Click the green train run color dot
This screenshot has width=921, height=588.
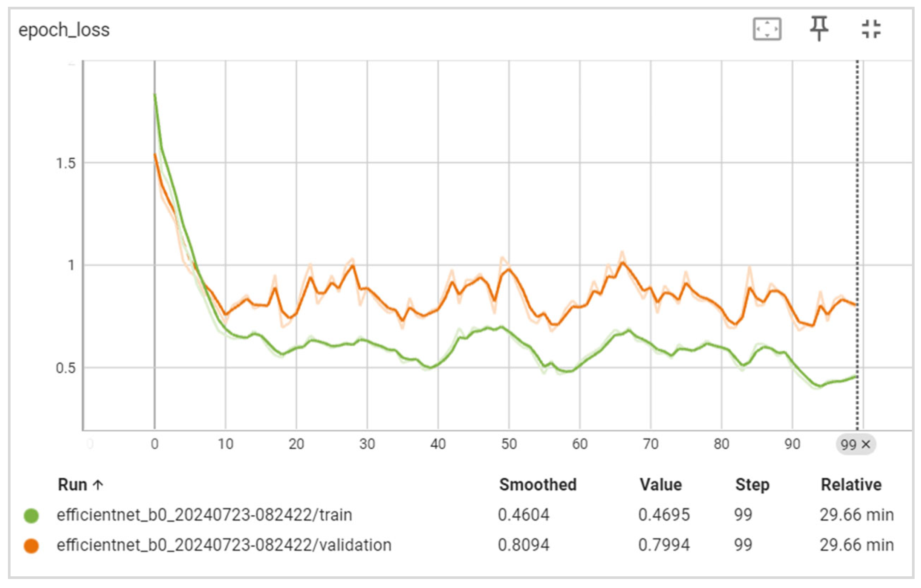(31, 515)
